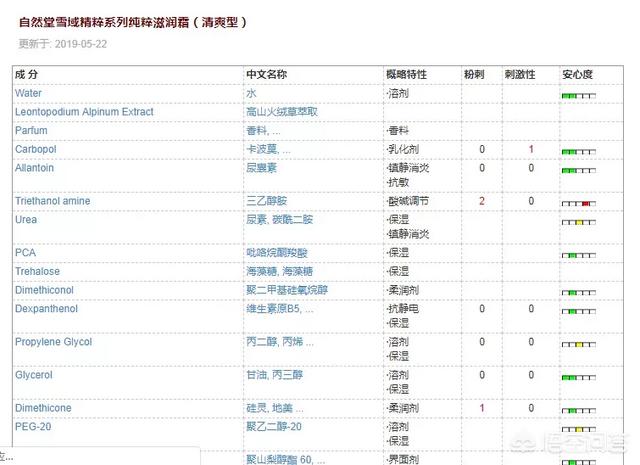This screenshot has height=465, width=640.
Task: Click 酸碱调节 property in Triethanol amine row
Action: (408, 201)
